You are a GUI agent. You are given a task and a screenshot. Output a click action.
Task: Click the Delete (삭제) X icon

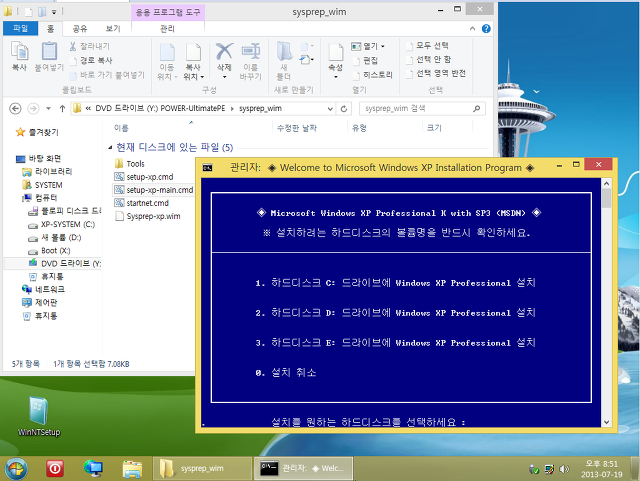click(x=224, y=52)
